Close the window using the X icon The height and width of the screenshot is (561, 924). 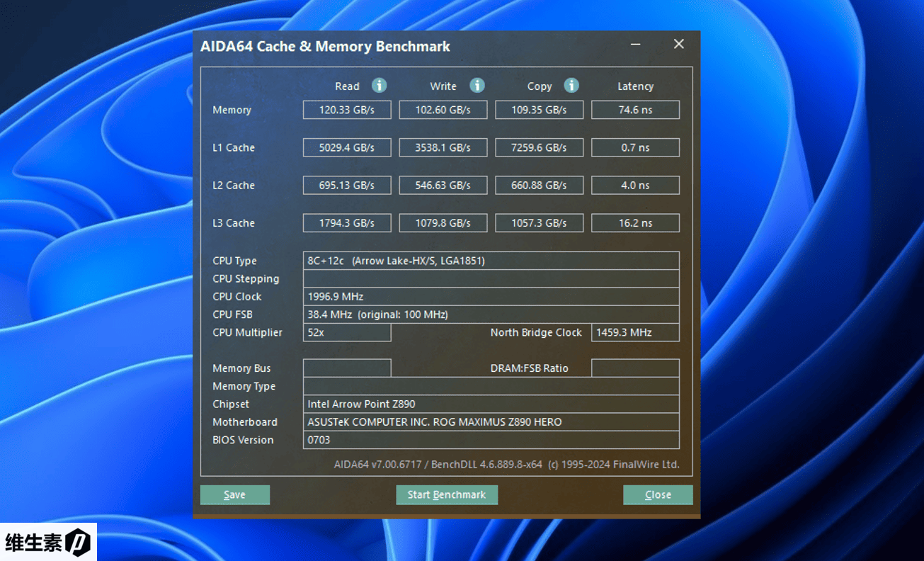[x=678, y=45]
